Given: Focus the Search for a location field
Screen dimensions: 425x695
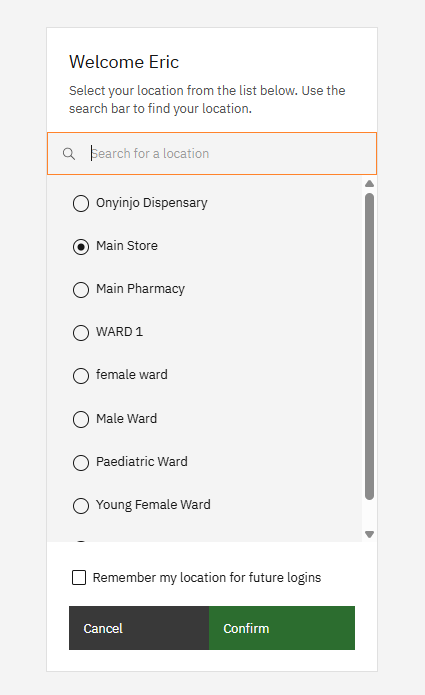Looking at the screenshot, I should pos(212,153).
